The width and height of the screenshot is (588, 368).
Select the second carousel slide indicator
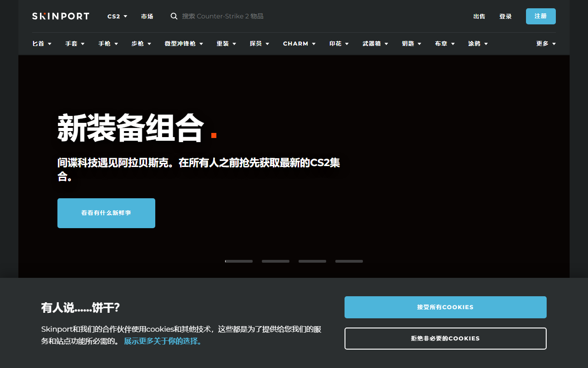click(276, 261)
